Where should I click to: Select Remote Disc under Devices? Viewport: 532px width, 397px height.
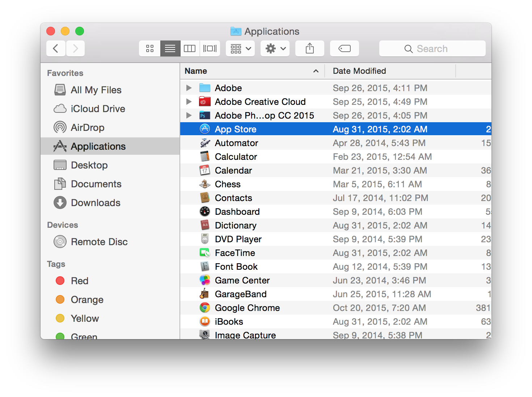point(110,242)
